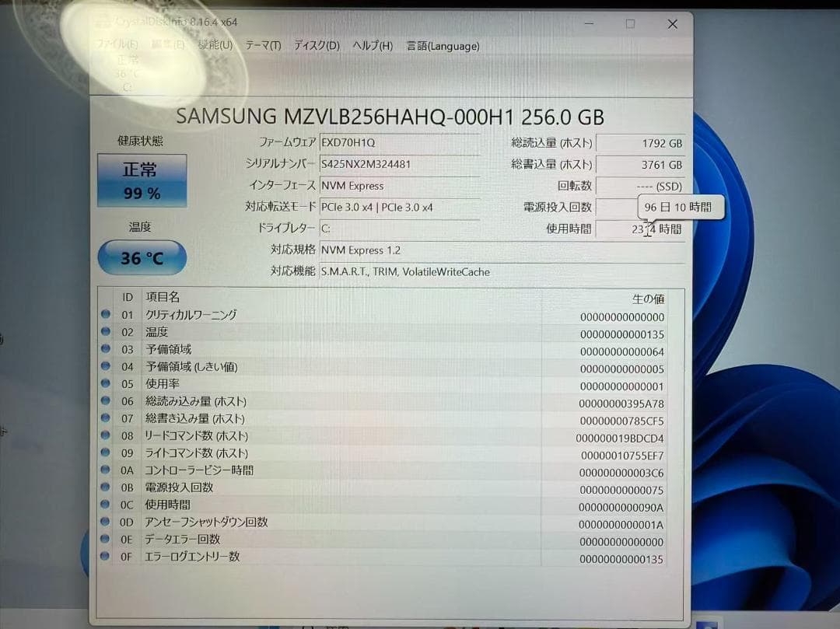Viewport: 840px width, 629px height.
Task: Open the ヘルプ(H) menu
Action: click(373, 47)
